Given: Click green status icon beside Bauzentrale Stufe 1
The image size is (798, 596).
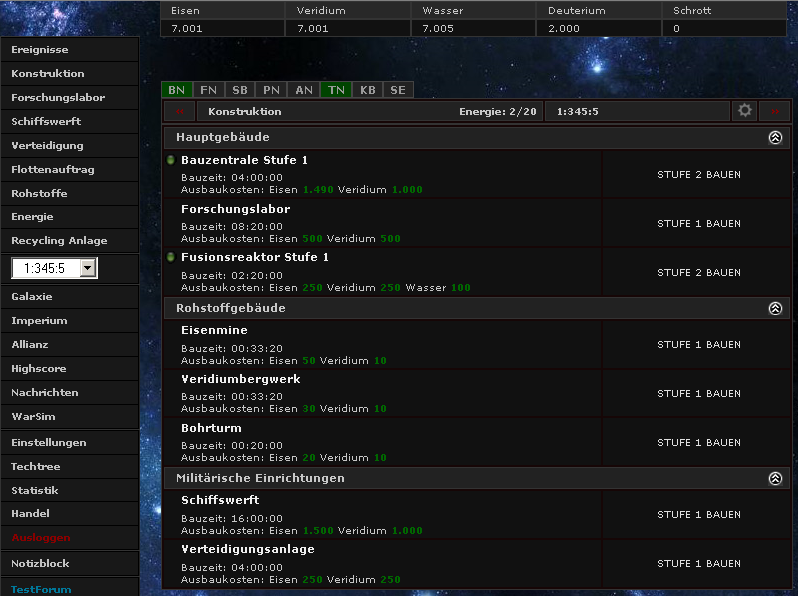Looking at the screenshot, I should [x=171, y=160].
